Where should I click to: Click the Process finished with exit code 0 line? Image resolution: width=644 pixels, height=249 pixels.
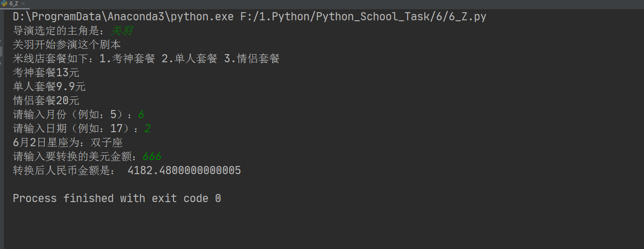click(x=117, y=198)
